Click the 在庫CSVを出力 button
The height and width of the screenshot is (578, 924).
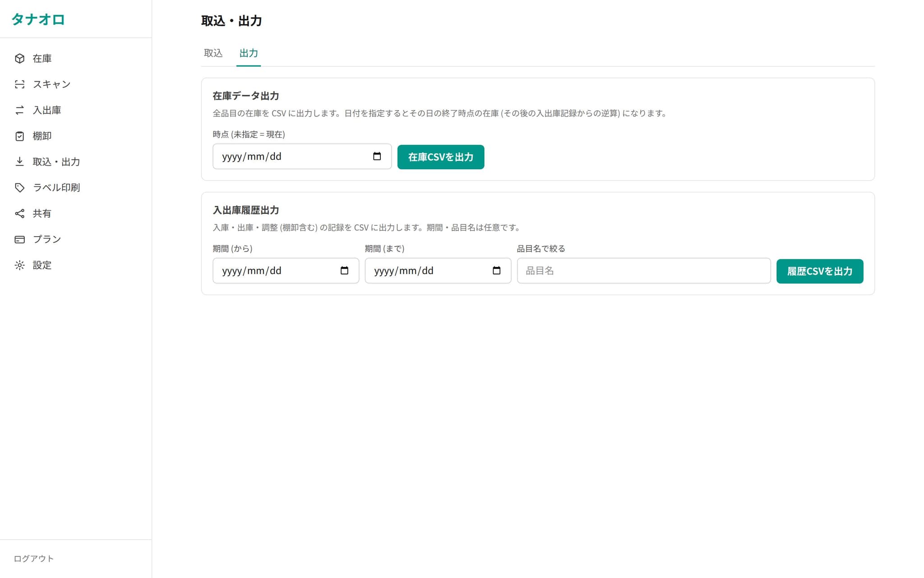coord(441,157)
